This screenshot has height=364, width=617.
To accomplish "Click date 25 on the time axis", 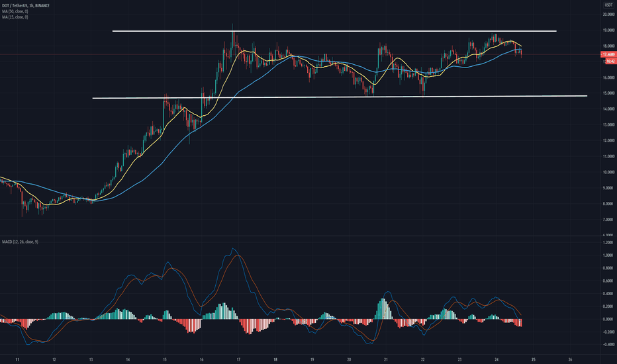I will click(533, 359).
